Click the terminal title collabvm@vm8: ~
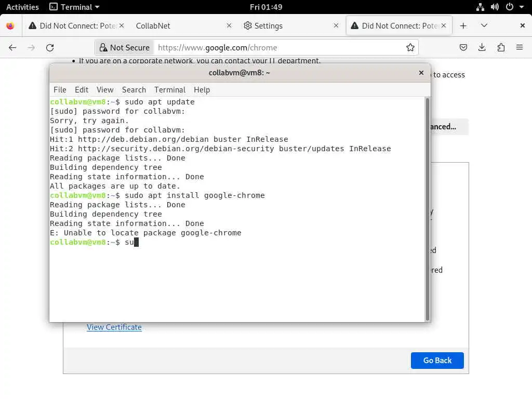The image size is (532, 399). pyautogui.click(x=239, y=73)
